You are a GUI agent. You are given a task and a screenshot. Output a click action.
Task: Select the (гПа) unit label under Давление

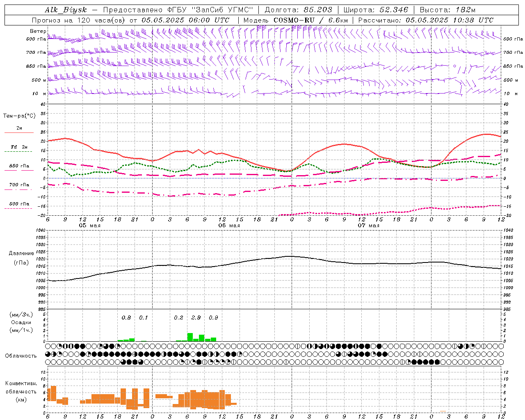tap(21, 262)
